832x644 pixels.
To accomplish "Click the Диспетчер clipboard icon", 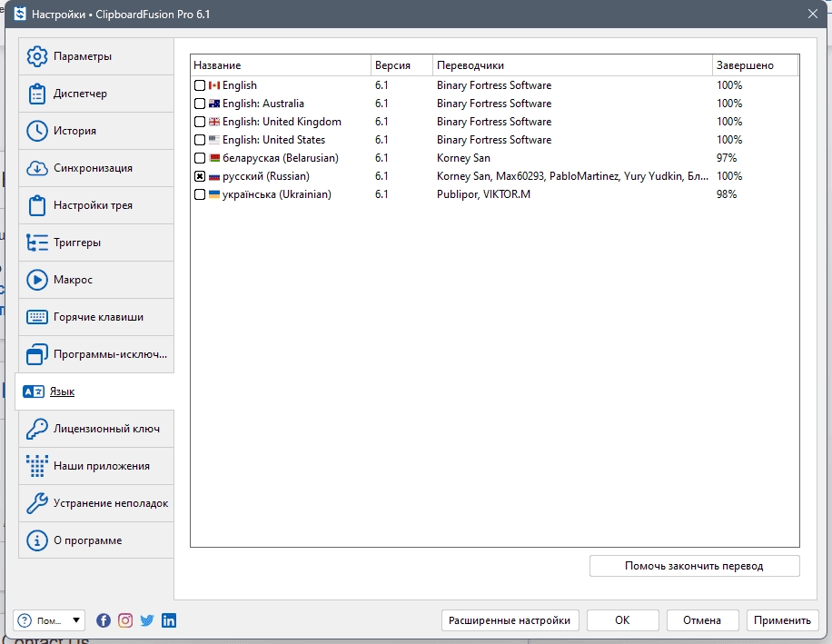I will click(x=36, y=94).
